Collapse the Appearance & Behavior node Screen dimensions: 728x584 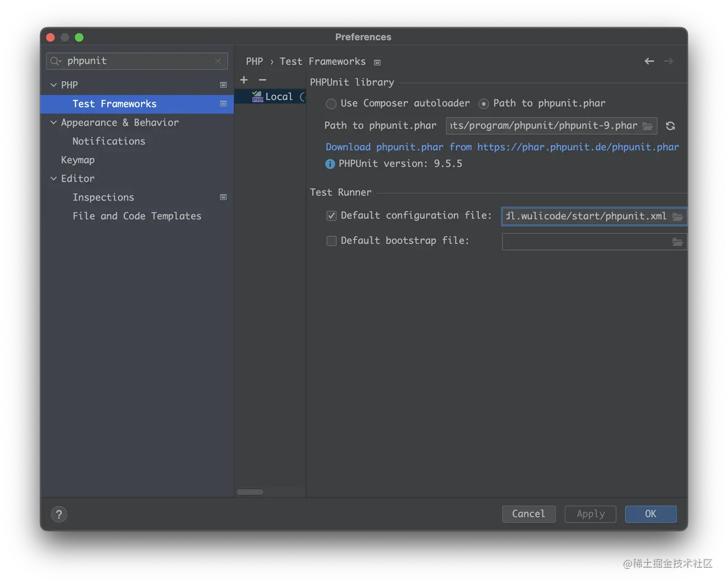54,122
